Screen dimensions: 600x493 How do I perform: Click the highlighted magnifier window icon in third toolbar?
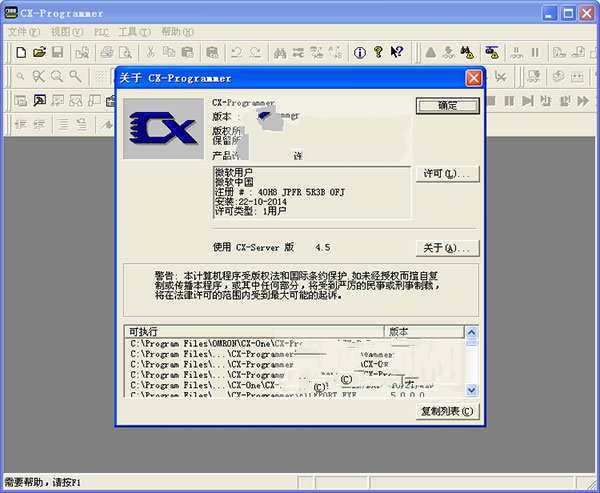pos(39,101)
